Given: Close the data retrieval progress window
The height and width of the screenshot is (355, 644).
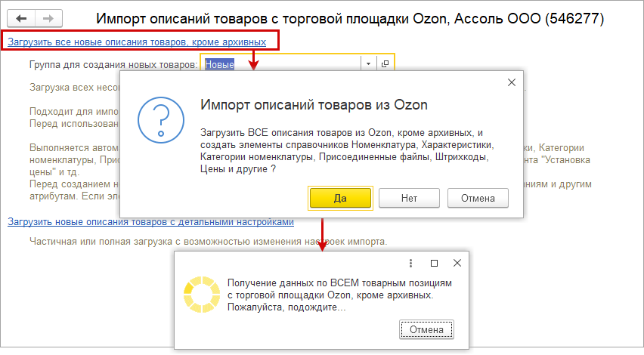Looking at the screenshot, I should pyautogui.click(x=457, y=264).
